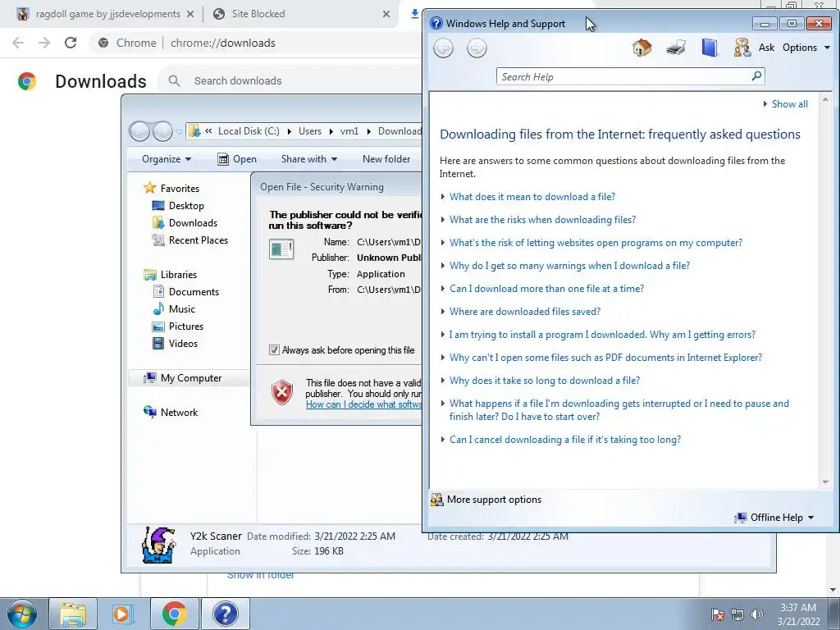Open 'What's the risk of letting websites' question
Screen dimensions: 840x630
coord(596,243)
